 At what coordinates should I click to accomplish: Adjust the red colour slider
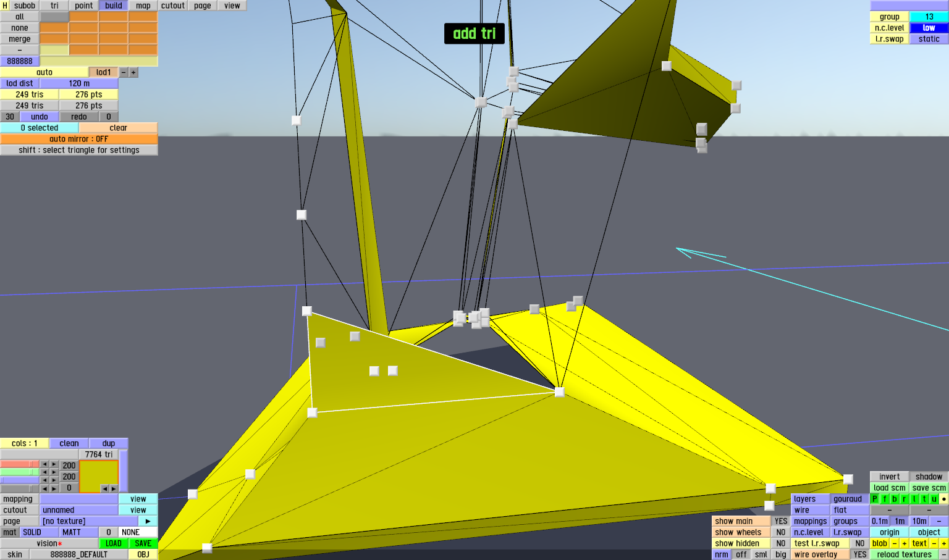(20, 464)
